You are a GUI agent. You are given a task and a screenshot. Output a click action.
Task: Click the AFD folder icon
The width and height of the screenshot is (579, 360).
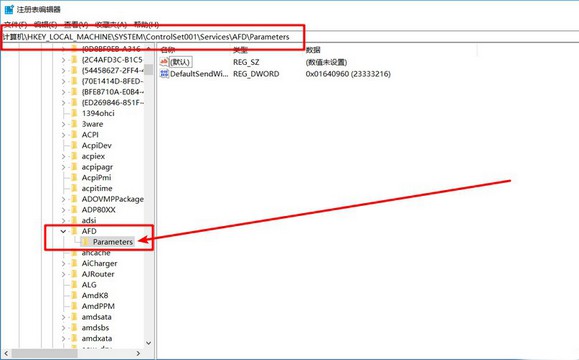pos(74,231)
